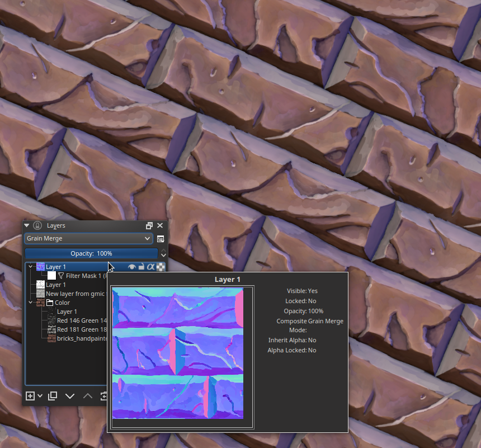Screen dimensions: 481x448
Task: Open layer properties via the bottom-right icon
Action: (104, 396)
